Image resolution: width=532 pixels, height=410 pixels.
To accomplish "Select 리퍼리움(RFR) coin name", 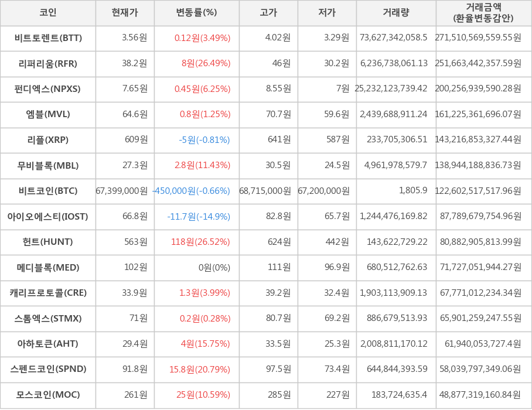I will click(48, 63).
